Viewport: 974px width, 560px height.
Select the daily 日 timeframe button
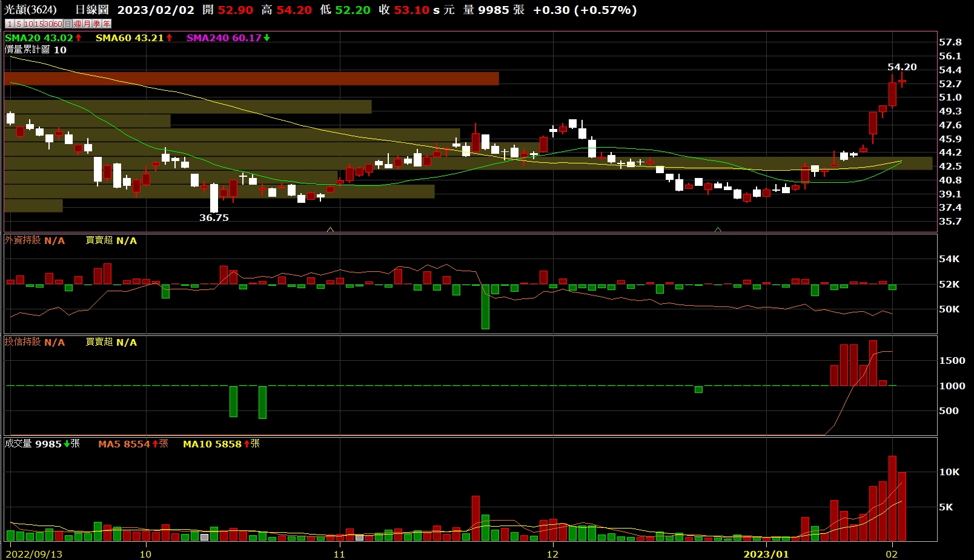(x=68, y=24)
